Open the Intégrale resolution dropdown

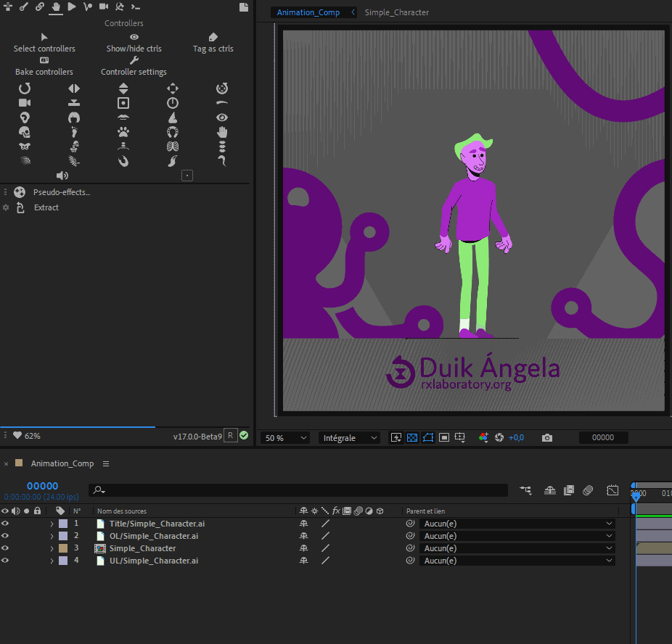[x=350, y=438]
